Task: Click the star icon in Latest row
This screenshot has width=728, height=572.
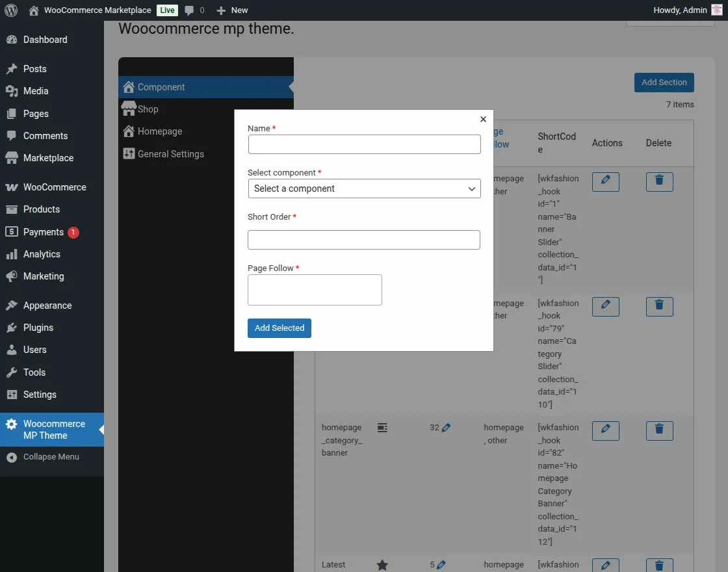Action: (383, 565)
